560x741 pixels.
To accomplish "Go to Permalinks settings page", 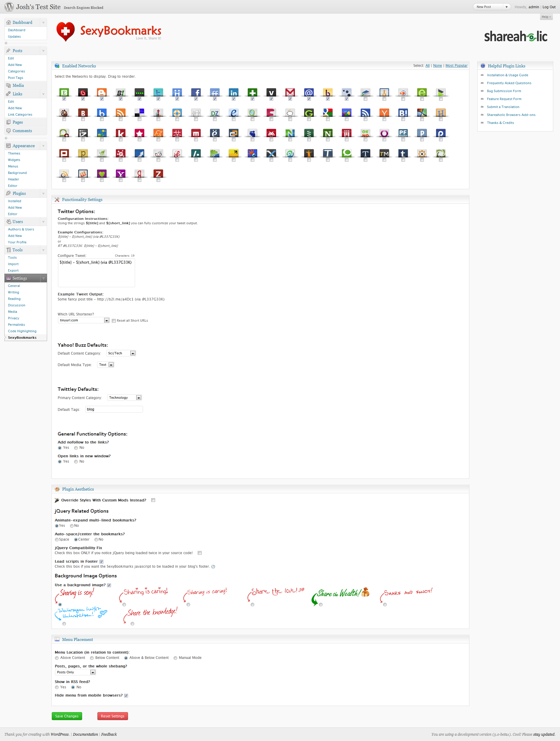I will click(x=16, y=325).
